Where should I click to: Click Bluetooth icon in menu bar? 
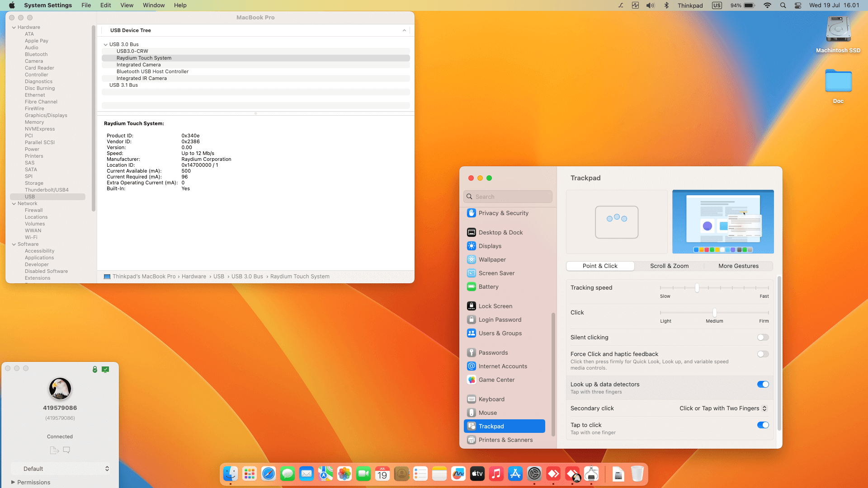(666, 5)
